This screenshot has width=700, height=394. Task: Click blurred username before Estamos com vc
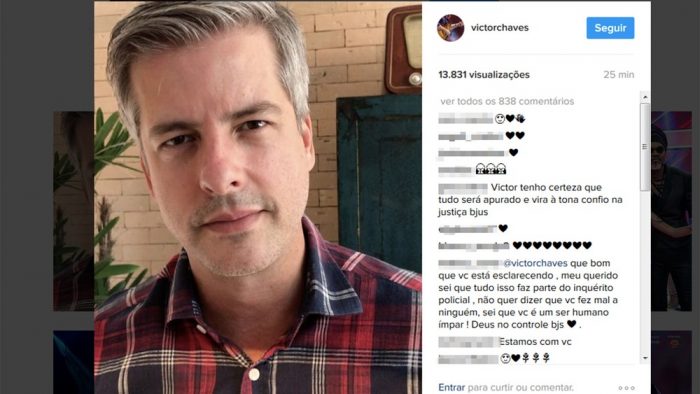468,342
